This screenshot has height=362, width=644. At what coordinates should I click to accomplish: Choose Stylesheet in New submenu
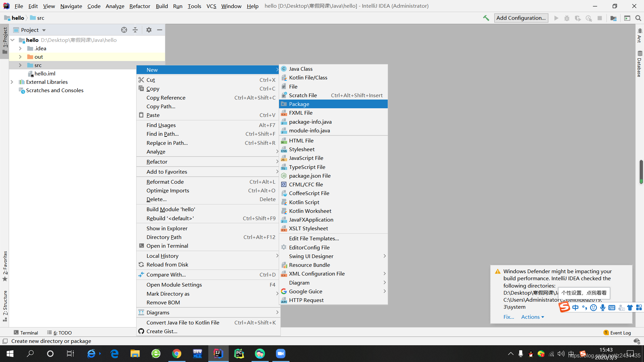pos(333,149)
